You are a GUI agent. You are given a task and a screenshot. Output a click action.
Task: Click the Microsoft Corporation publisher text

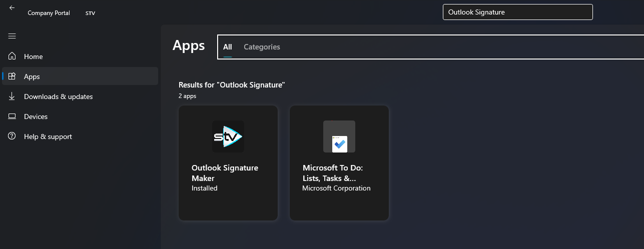(x=337, y=188)
